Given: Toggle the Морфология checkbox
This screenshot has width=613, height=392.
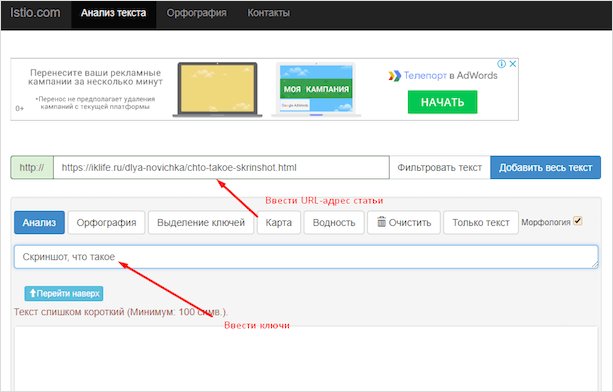Looking at the screenshot, I should point(578,221).
